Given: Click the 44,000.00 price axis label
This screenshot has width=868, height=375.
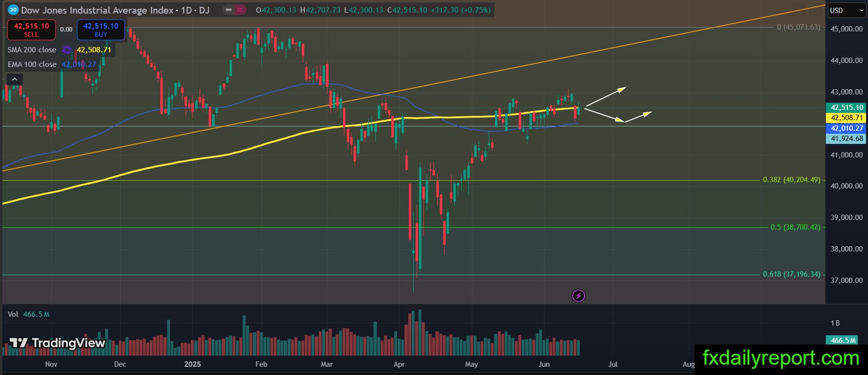Looking at the screenshot, I should pyautogui.click(x=847, y=61).
